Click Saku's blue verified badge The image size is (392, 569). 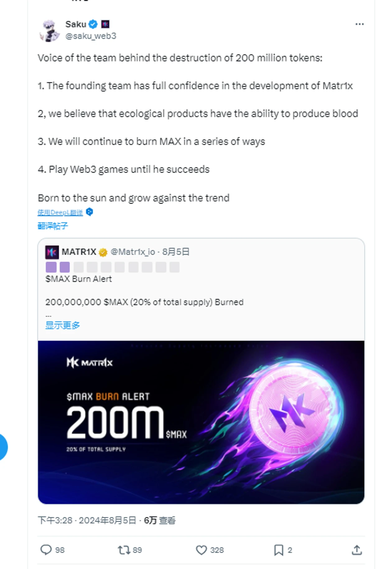[x=93, y=24]
